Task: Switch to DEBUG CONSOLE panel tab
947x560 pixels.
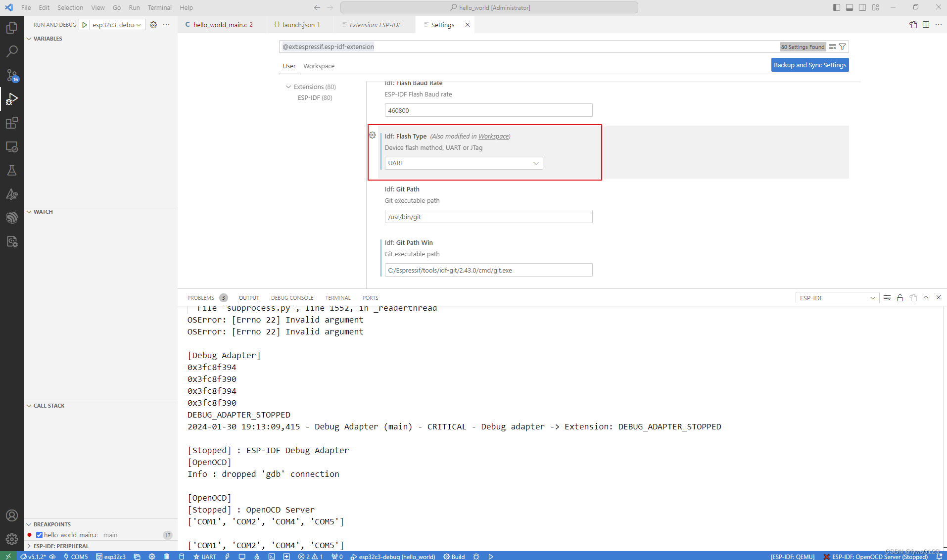Action: coord(292,298)
